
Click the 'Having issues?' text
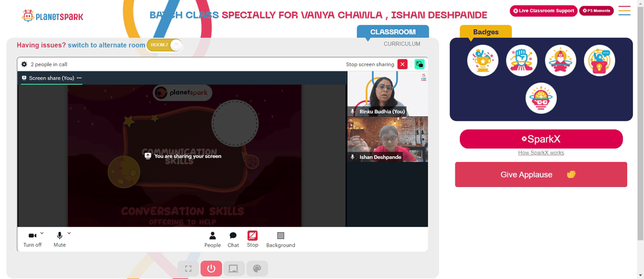click(41, 45)
